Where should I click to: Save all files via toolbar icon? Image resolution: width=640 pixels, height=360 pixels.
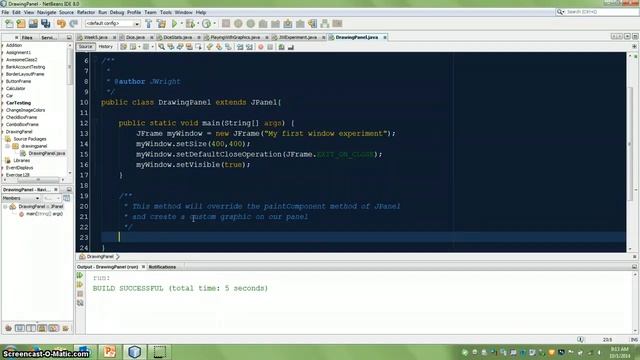[45, 24]
